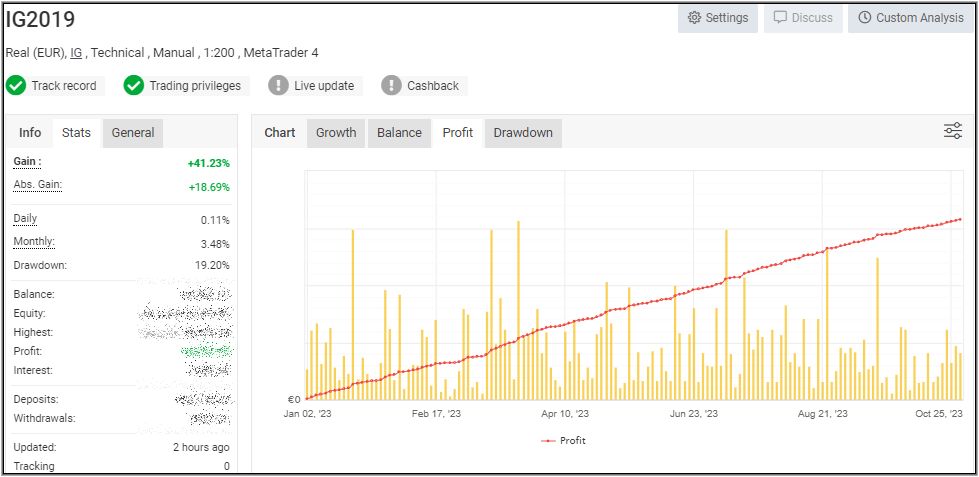Click the green Track record checkmark icon

16,86
